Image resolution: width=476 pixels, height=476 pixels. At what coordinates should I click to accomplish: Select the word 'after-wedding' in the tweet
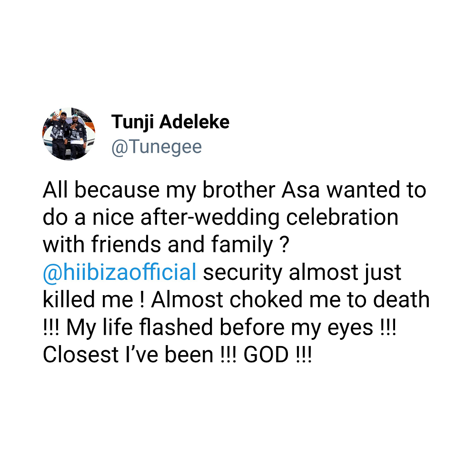pyautogui.click(x=210, y=218)
